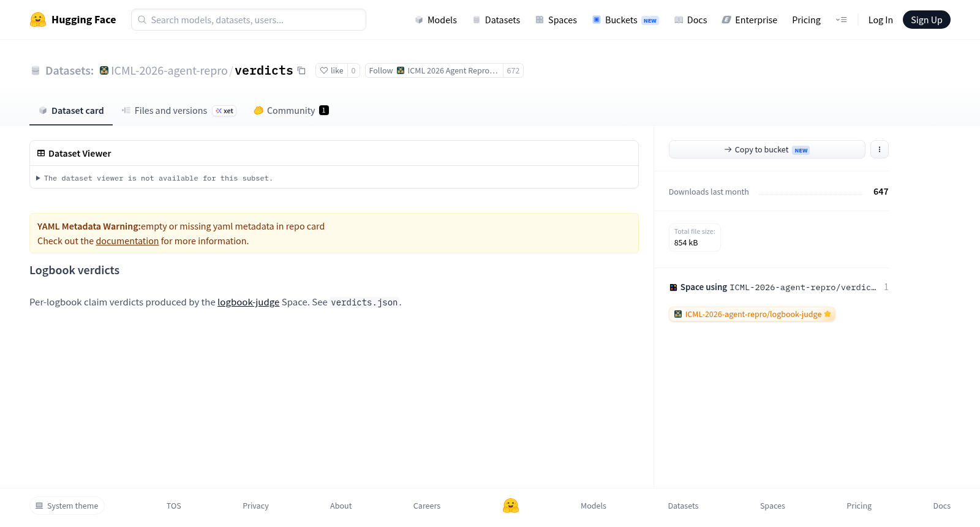Click the downloads last month count 647
The width and height of the screenshot is (980, 527).
881,192
